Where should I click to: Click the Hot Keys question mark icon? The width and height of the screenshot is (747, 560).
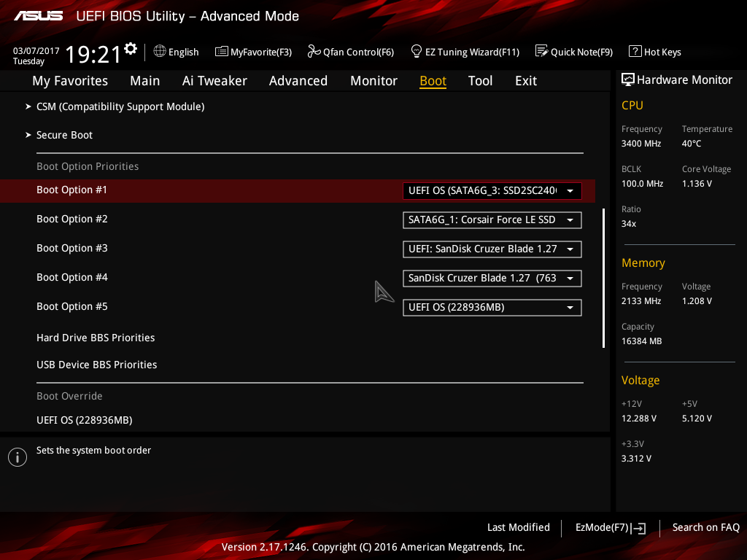click(x=635, y=52)
